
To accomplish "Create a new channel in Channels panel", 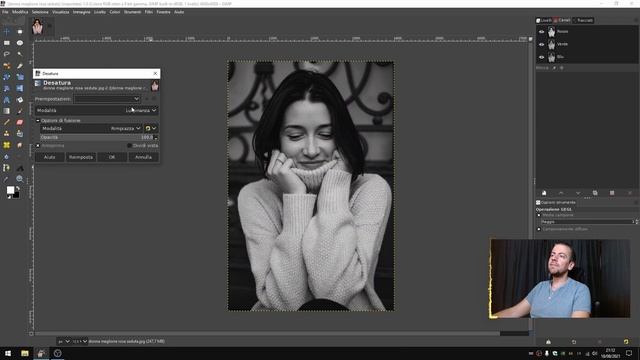I will coord(544,193).
